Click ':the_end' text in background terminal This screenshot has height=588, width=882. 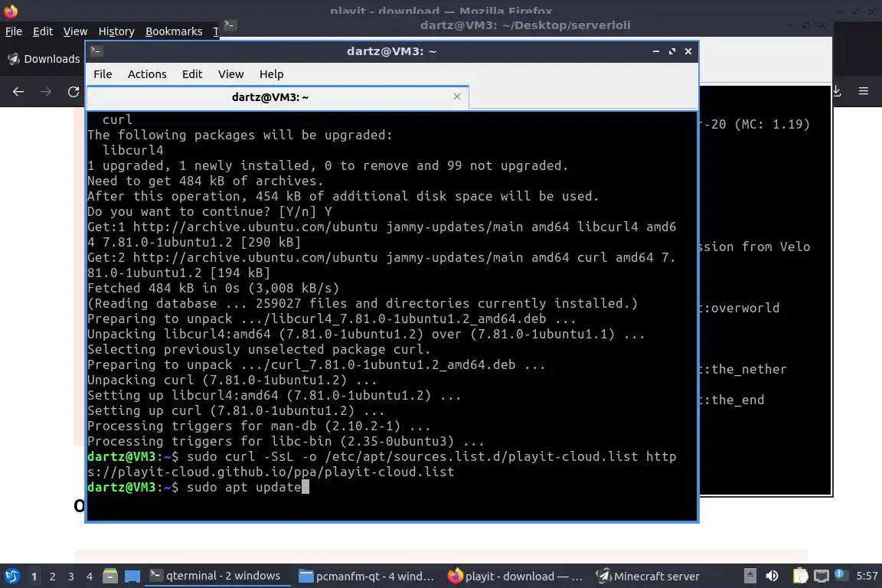pos(734,400)
